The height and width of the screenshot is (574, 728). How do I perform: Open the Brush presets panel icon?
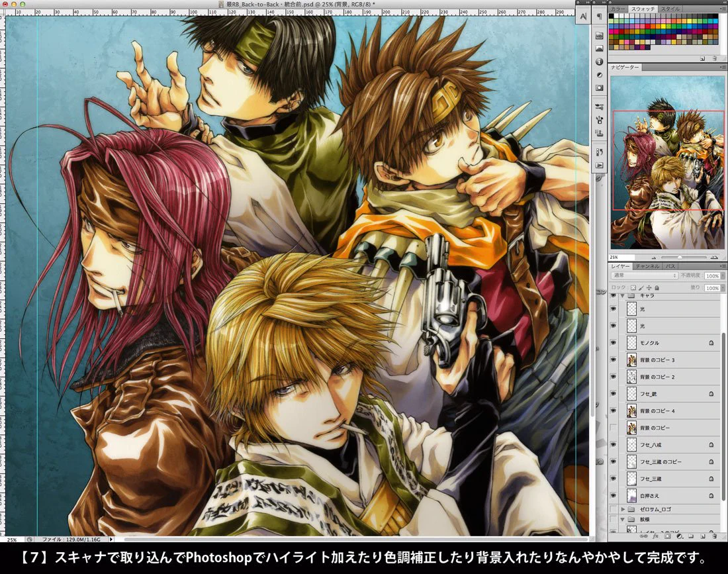tap(599, 107)
